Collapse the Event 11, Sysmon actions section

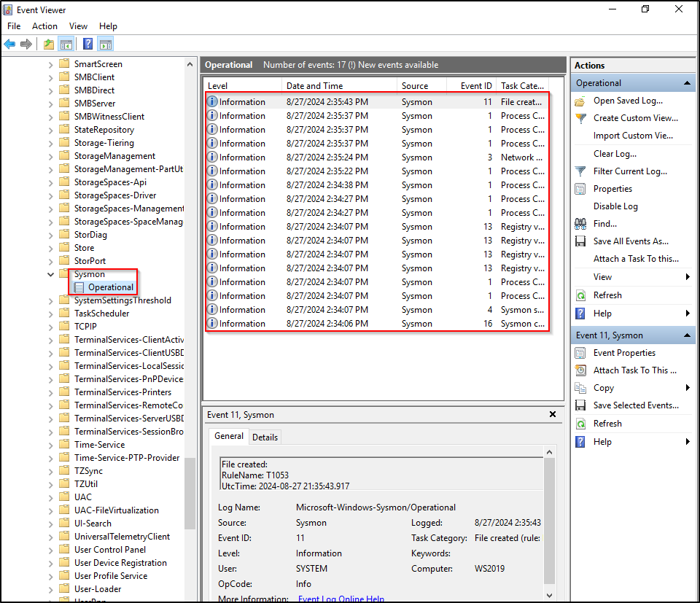pyautogui.click(x=687, y=335)
